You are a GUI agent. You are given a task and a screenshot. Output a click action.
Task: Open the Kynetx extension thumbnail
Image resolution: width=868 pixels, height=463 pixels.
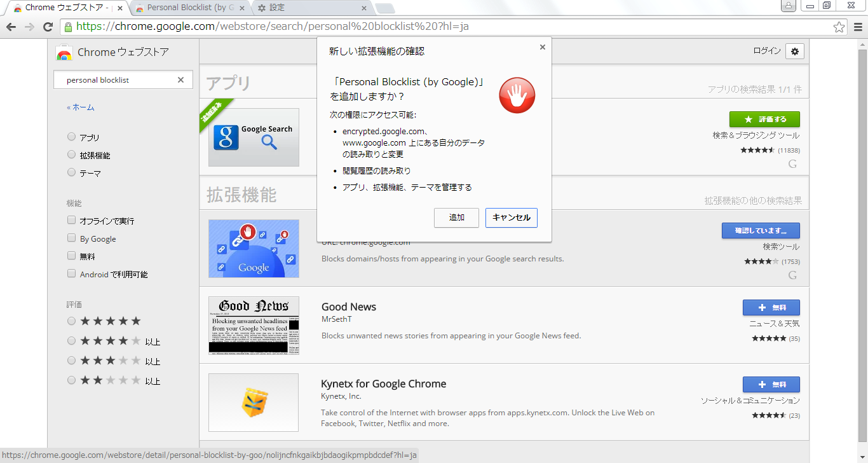(x=254, y=403)
